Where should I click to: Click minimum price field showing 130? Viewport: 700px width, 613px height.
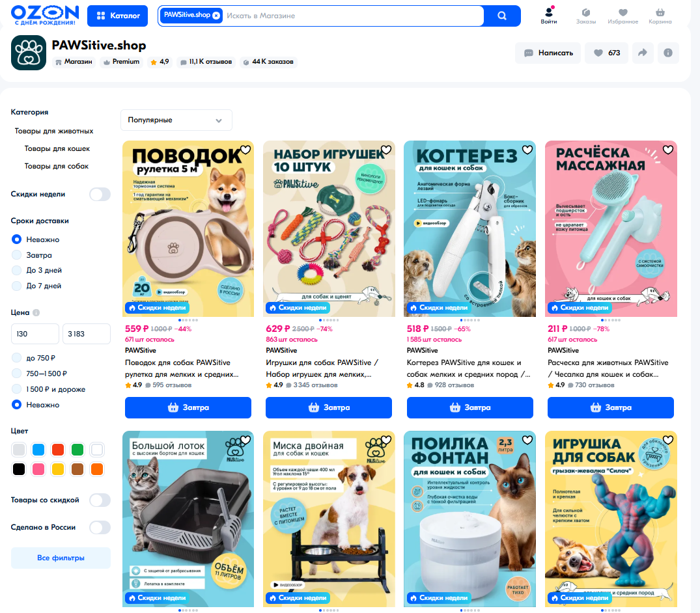pyautogui.click(x=35, y=334)
